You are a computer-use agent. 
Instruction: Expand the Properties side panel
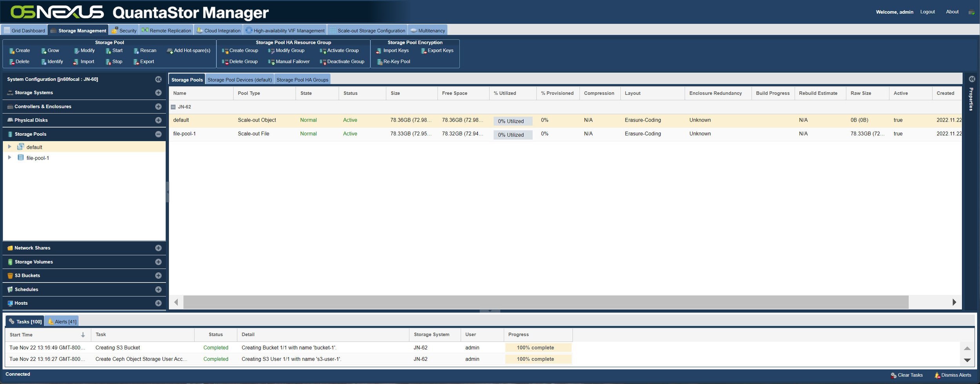click(972, 79)
